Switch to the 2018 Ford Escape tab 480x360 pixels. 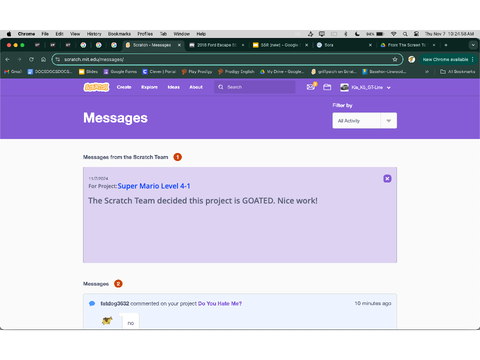tap(217, 45)
